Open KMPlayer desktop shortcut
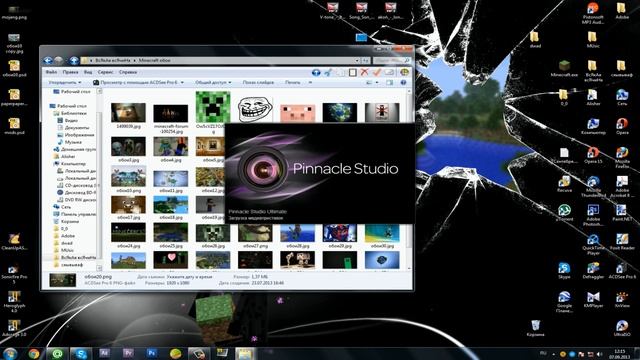Image resolution: width=640 pixels, height=360 pixels. 593,300
